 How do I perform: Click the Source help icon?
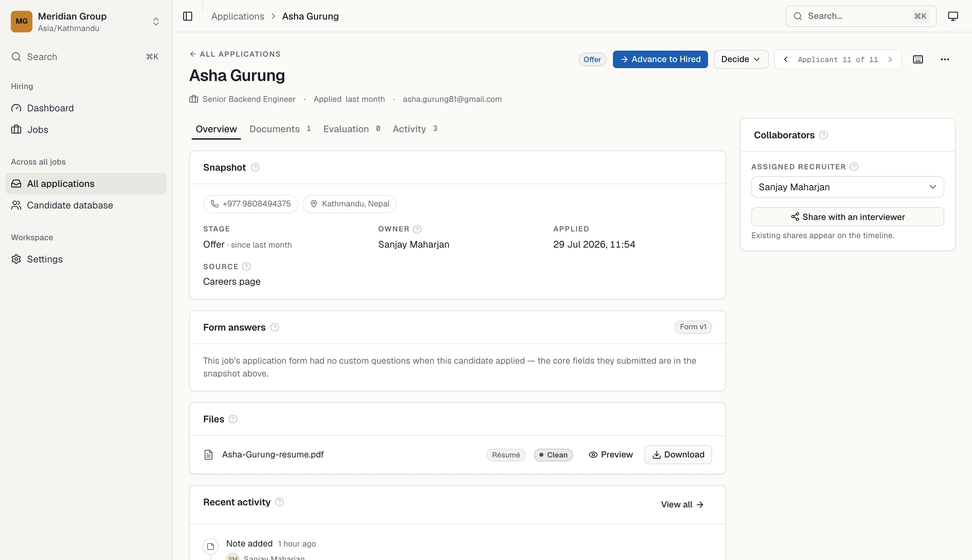246,267
